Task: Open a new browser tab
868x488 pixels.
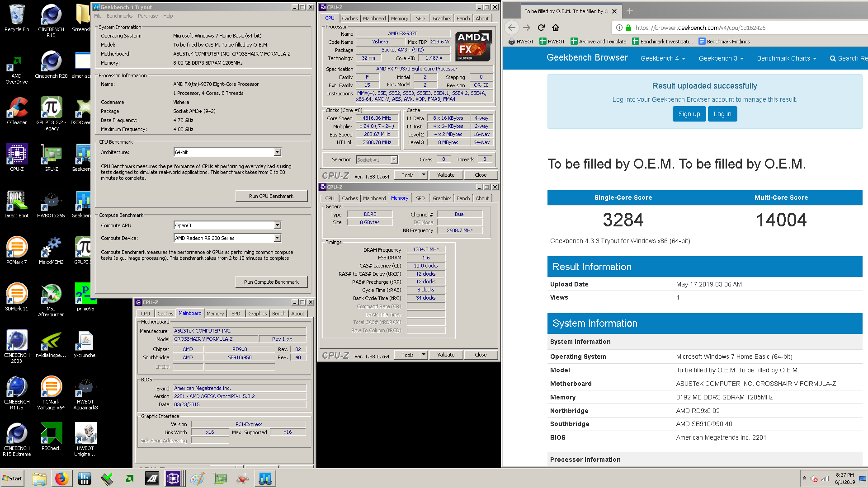Action: [x=630, y=11]
